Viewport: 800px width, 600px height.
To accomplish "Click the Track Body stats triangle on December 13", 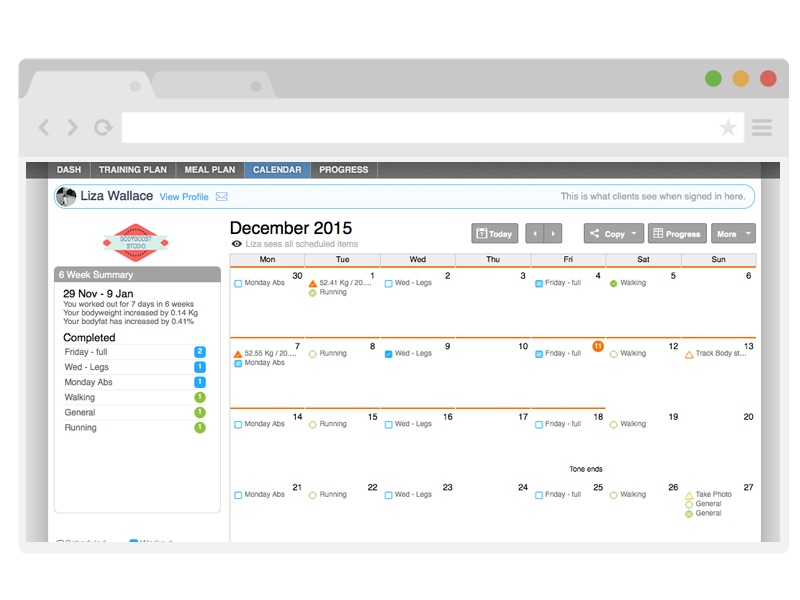I will [x=689, y=354].
